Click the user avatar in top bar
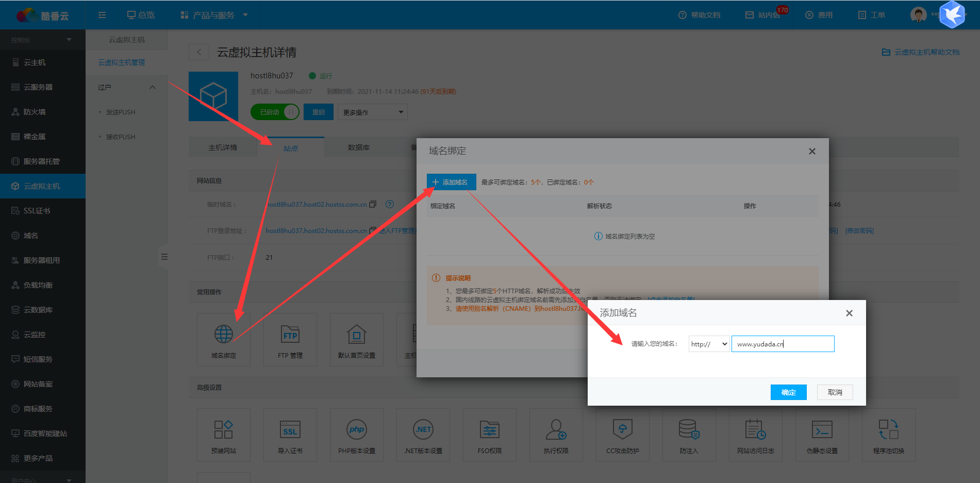Screen dimensions: 980x483 [918, 14]
